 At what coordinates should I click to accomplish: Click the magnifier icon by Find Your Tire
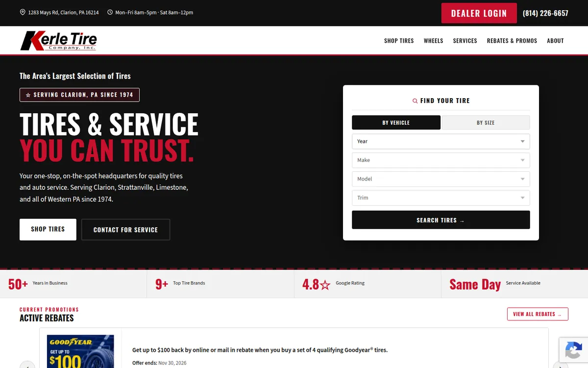tap(415, 101)
